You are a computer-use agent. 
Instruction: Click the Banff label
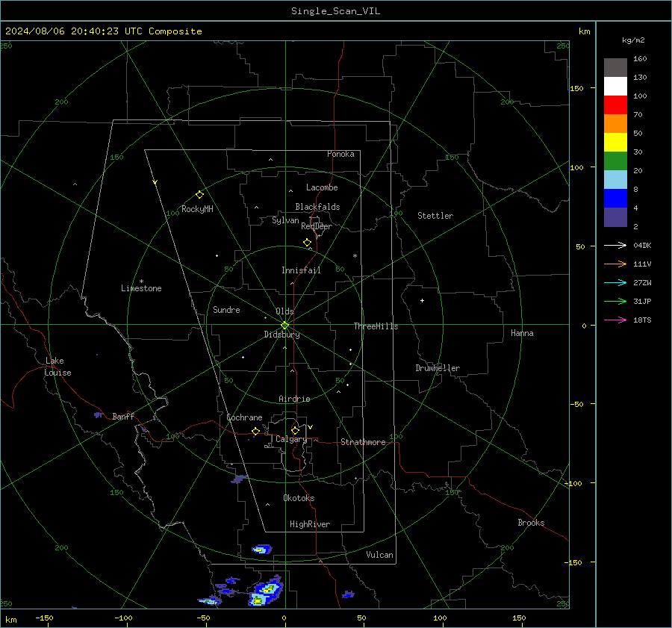(x=123, y=416)
